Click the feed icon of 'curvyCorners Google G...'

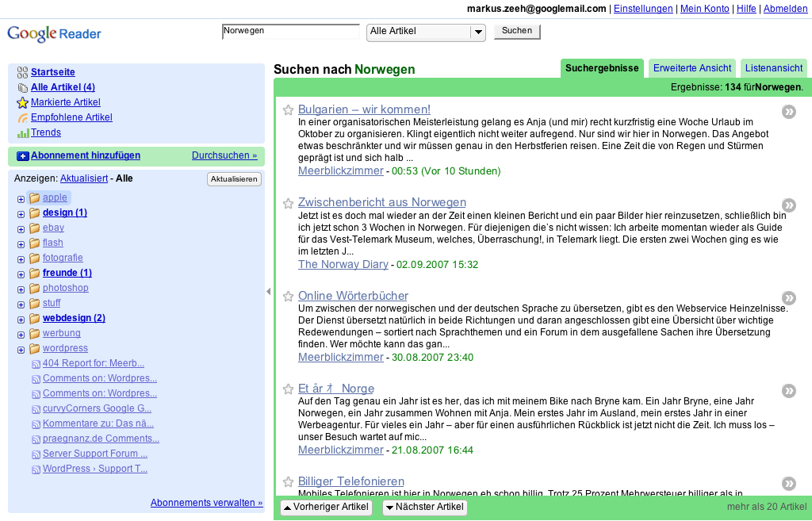tap(36, 409)
